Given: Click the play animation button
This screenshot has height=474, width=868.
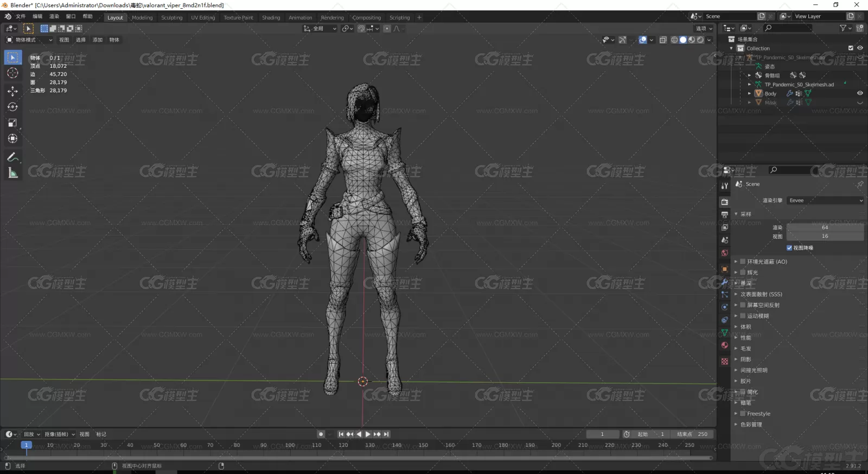Looking at the screenshot, I should click(368, 434).
